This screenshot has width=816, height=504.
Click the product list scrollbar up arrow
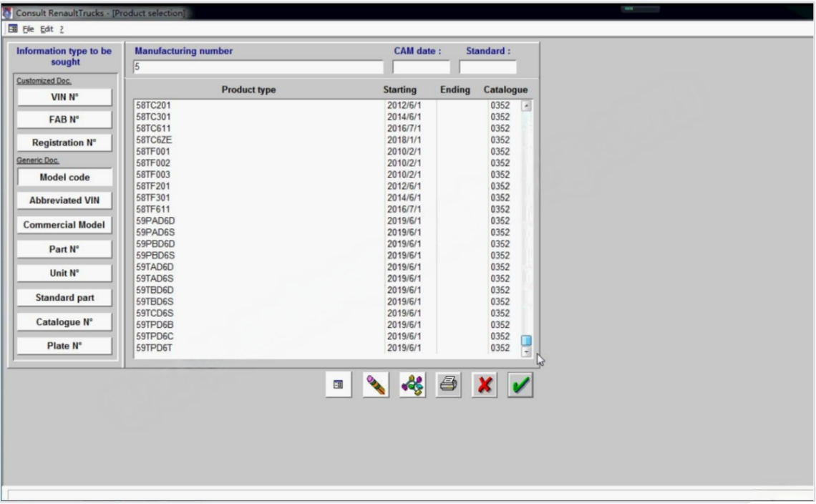click(526, 106)
